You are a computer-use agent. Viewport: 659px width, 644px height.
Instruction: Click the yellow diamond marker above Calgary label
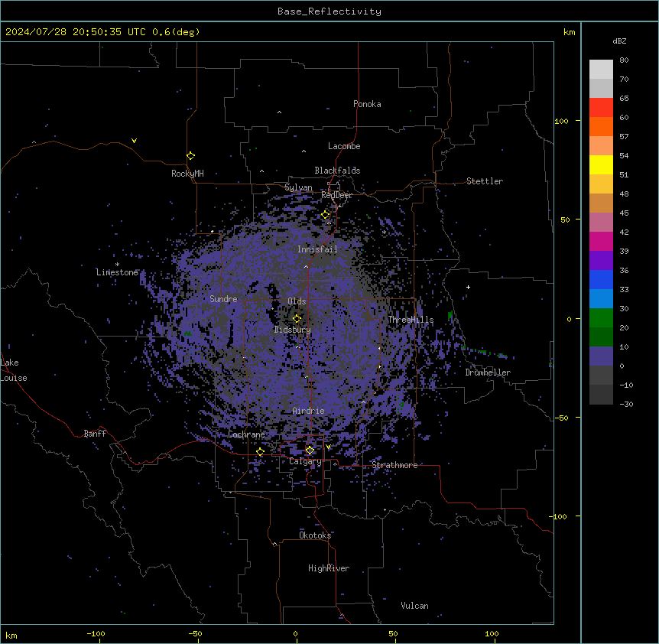click(310, 450)
